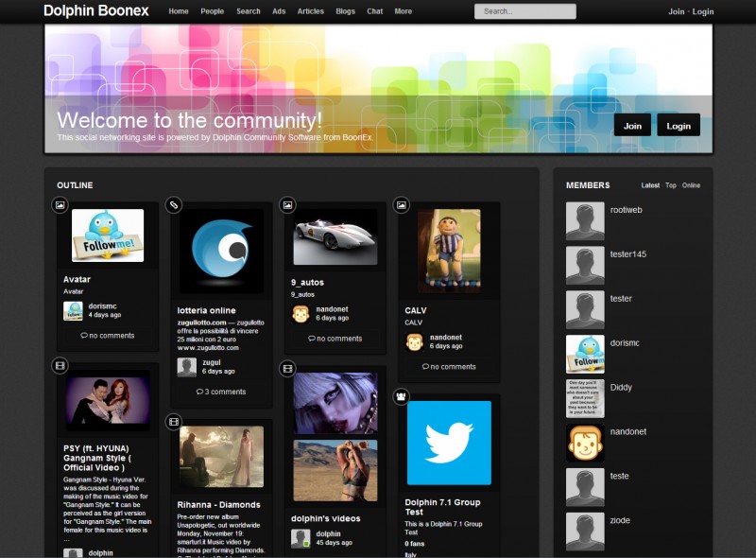Click the photo type icon on CALV card
Screen dimensions: 756x558
pyautogui.click(x=401, y=205)
